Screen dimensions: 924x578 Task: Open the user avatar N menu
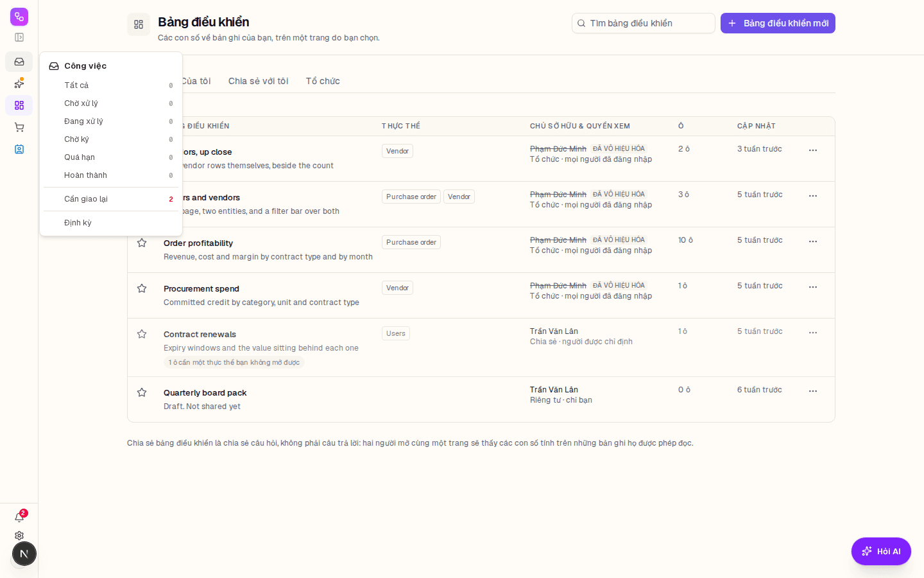pos(24,554)
